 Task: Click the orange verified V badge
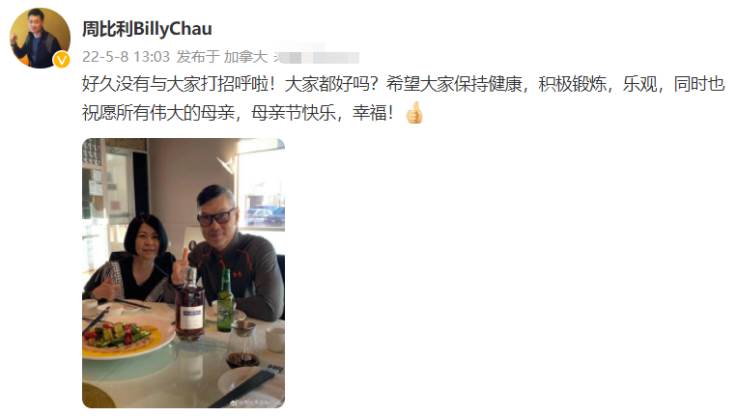click(x=62, y=60)
